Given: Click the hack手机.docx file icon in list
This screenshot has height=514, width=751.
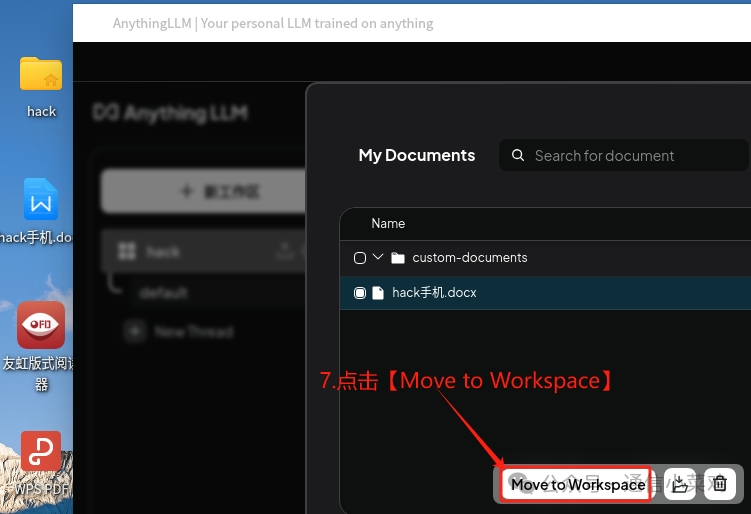Looking at the screenshot, I should [378, 293].
